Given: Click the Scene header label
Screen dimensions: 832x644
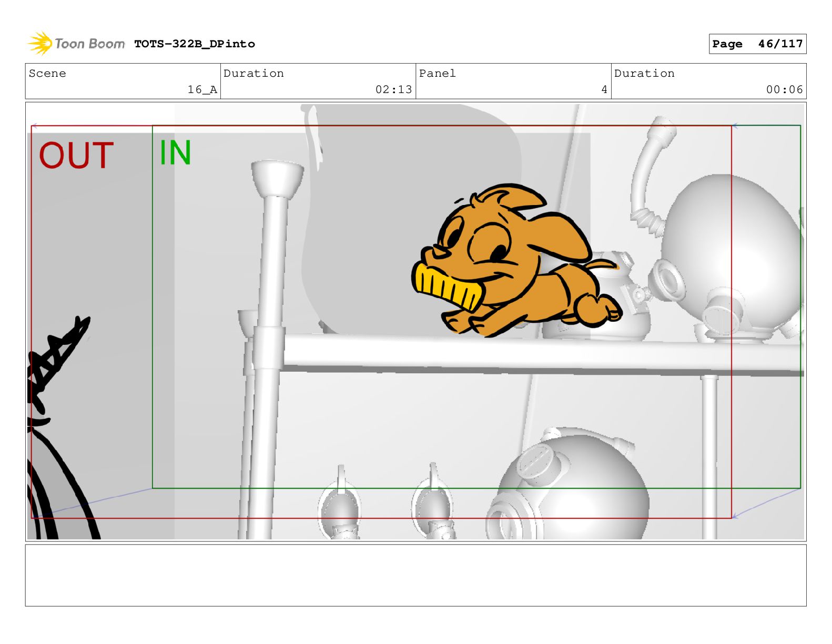Looking at the screenshot, I should tap(47, 74).
